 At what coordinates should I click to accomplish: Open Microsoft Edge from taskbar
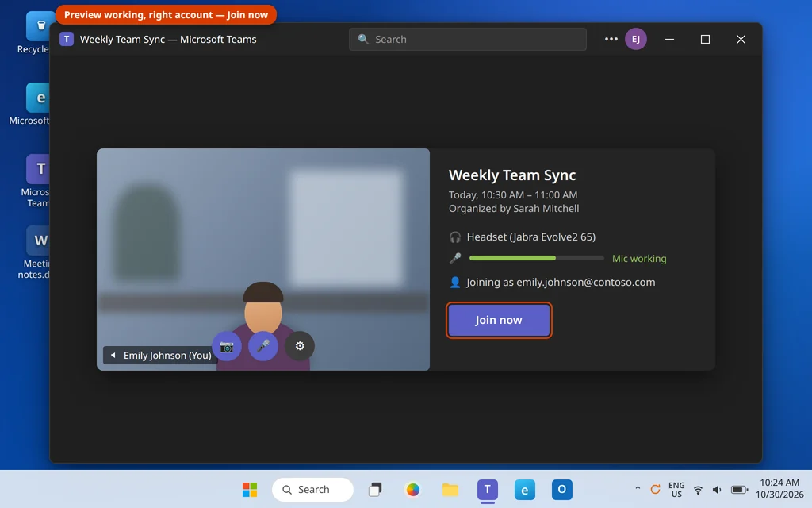(x=525, y=489)
